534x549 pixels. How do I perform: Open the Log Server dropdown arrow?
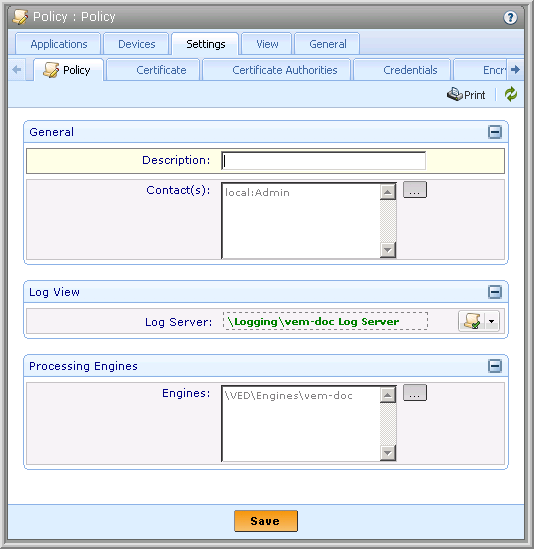coord(492,321)
